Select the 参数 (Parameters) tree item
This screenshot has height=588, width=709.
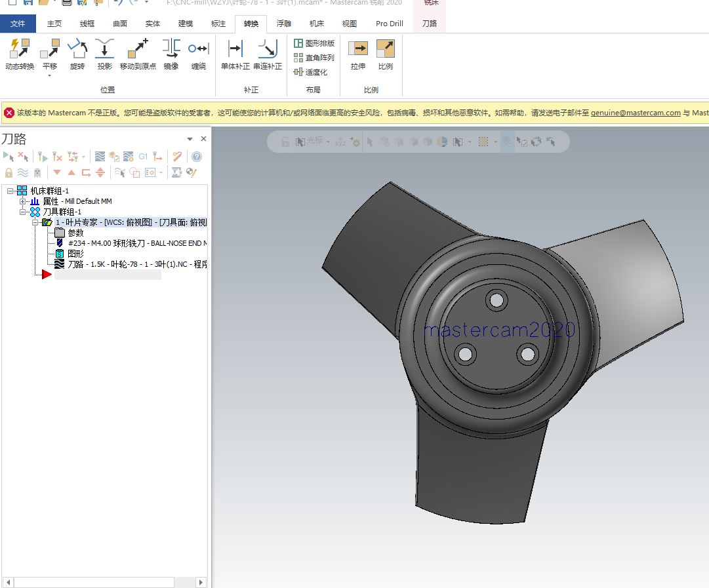pyautogui.click(x=75, y=233)
